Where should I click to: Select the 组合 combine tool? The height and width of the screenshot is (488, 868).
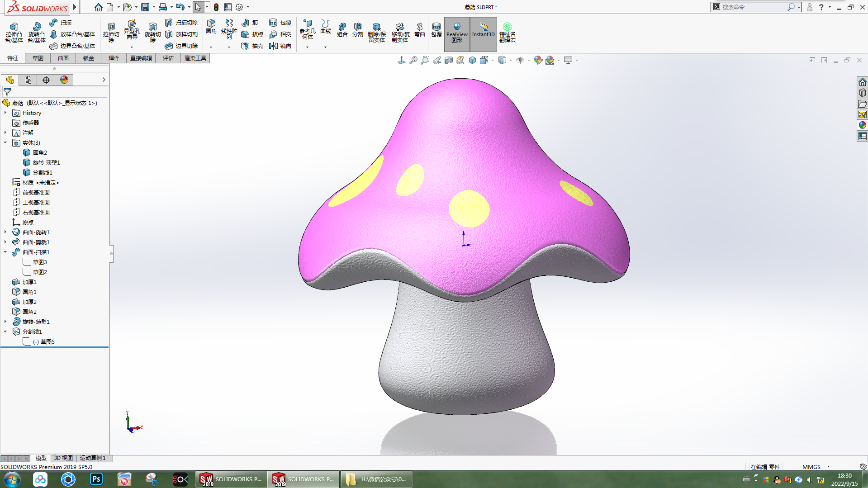point(342,30)
